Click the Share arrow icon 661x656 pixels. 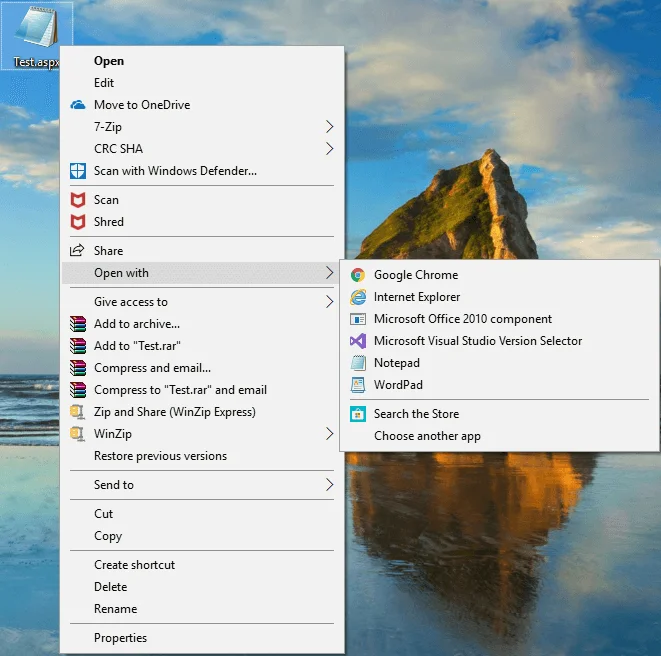pyautogui.click(x=77, y=250)
